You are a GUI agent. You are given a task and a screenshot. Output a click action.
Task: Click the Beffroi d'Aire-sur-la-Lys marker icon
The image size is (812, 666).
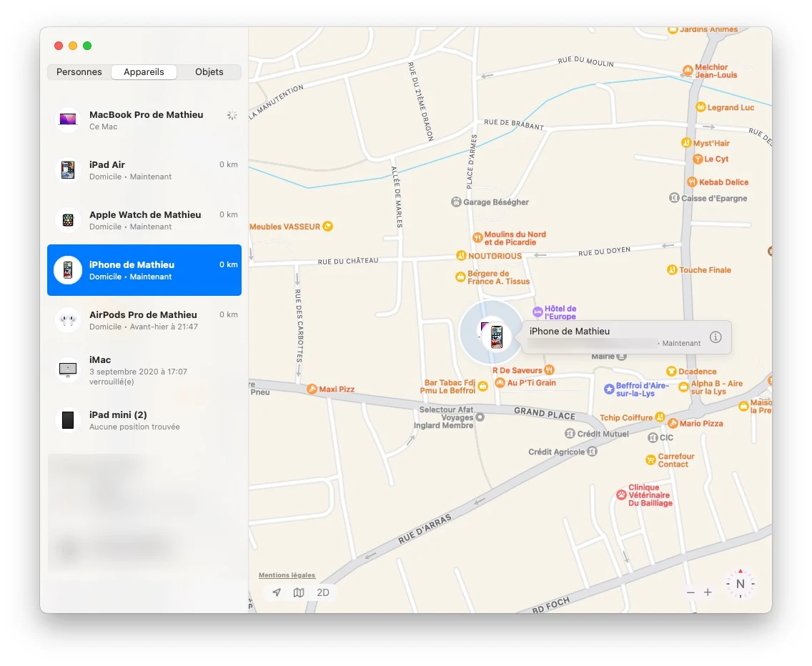[610, 389]
